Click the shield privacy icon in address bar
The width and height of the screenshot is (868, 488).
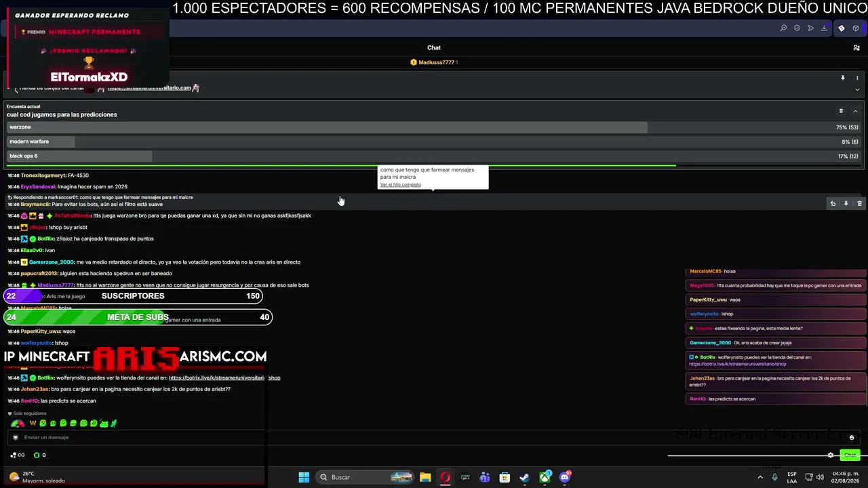pyautogui.click(x=797, y=28)
